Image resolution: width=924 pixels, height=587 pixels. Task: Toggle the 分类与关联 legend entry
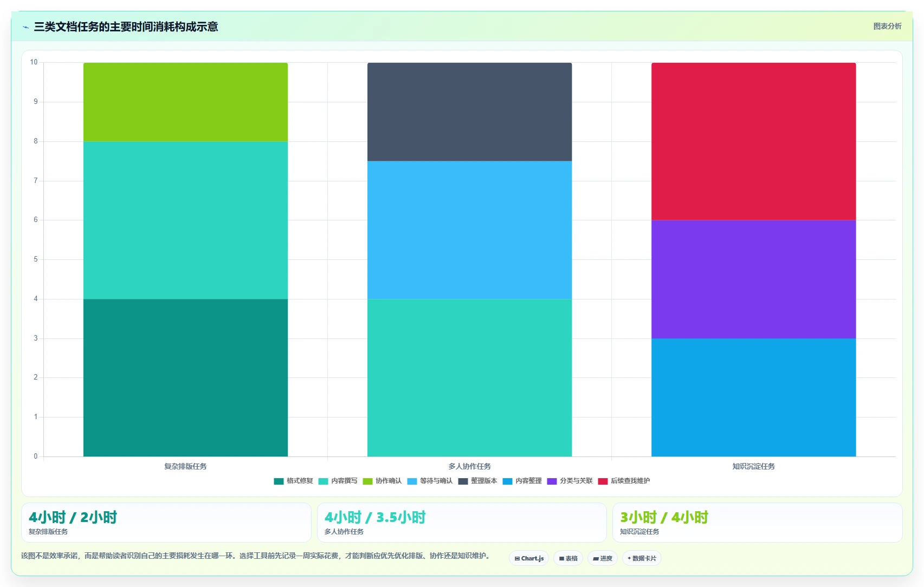(570, 481)
